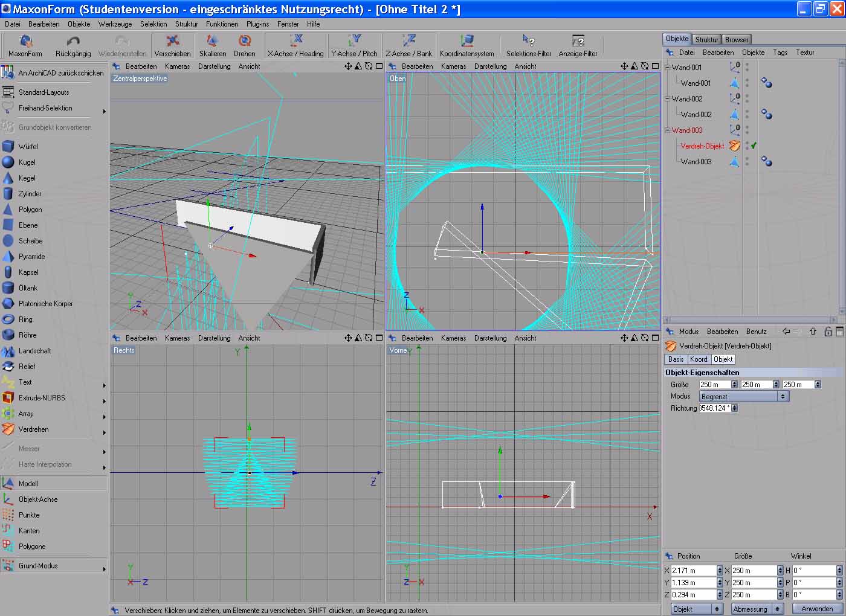846x616 pixels.
Task: Toggle visibility dots of top-level Wand-001
Action: [x=747, y=67]
